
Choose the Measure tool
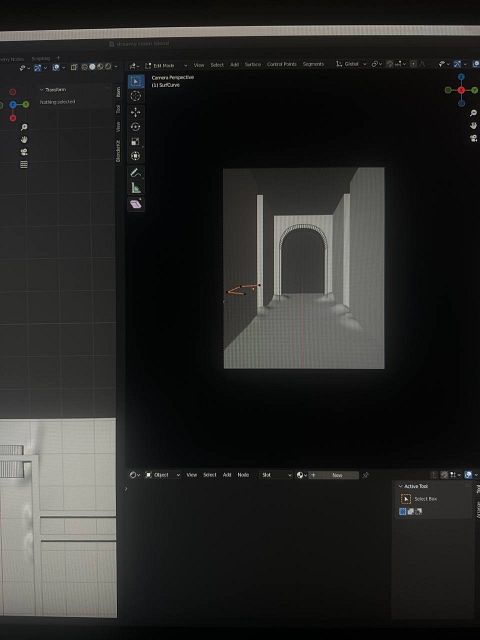(136, 188)
